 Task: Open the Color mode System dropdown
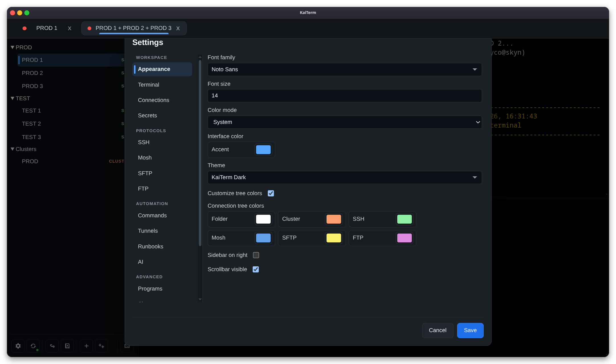[x=345, y=122]
